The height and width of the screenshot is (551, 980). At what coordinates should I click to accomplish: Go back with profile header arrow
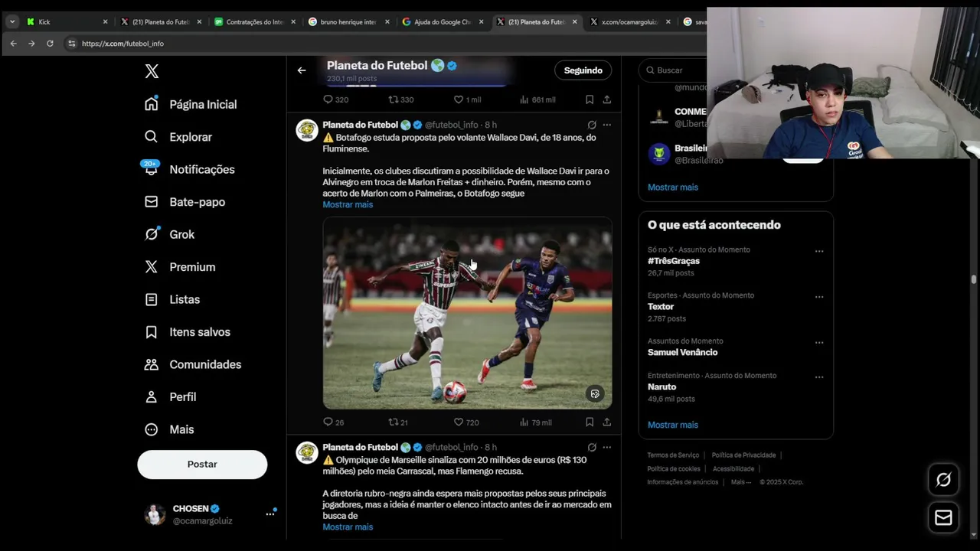click(x=302, y=70)
